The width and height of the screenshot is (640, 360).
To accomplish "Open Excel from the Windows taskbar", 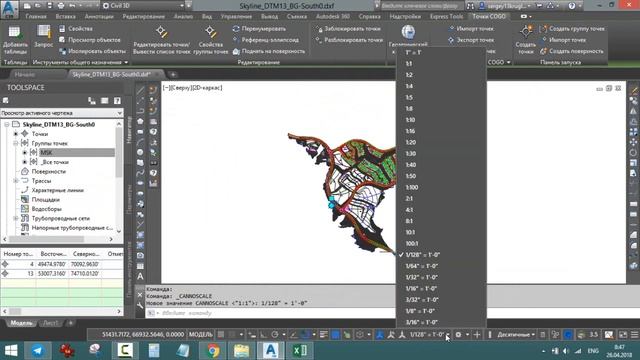I will [x=300, y=351].
